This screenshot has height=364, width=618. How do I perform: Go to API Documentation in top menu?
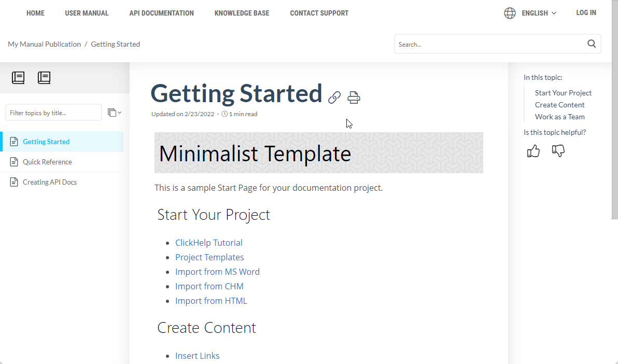[x=161, y=13]
